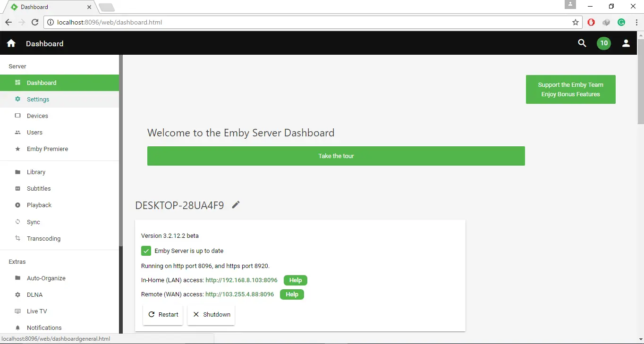Click the Home icon in the header
The image size is (644, 344).
pos(11,43)
